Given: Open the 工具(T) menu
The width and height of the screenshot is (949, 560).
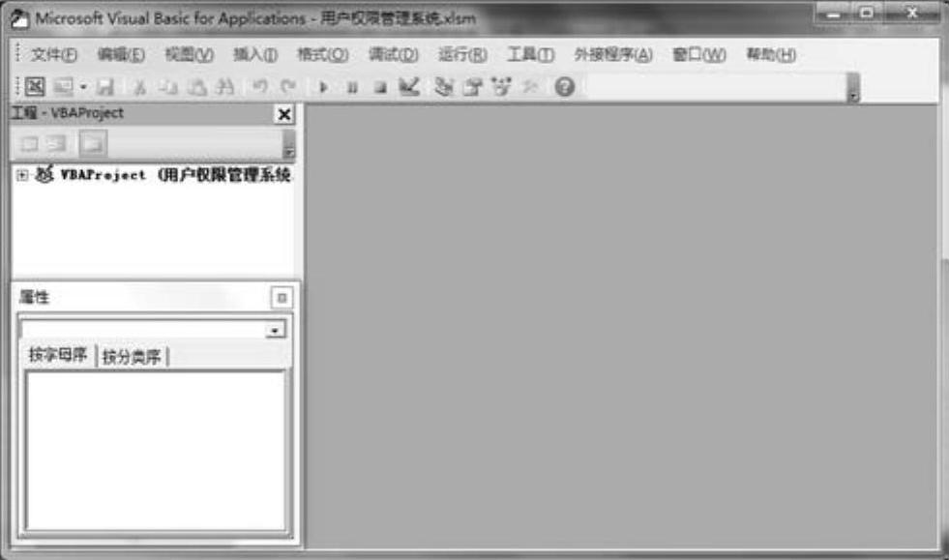Looking at the screenshot, I should point(530,55).
